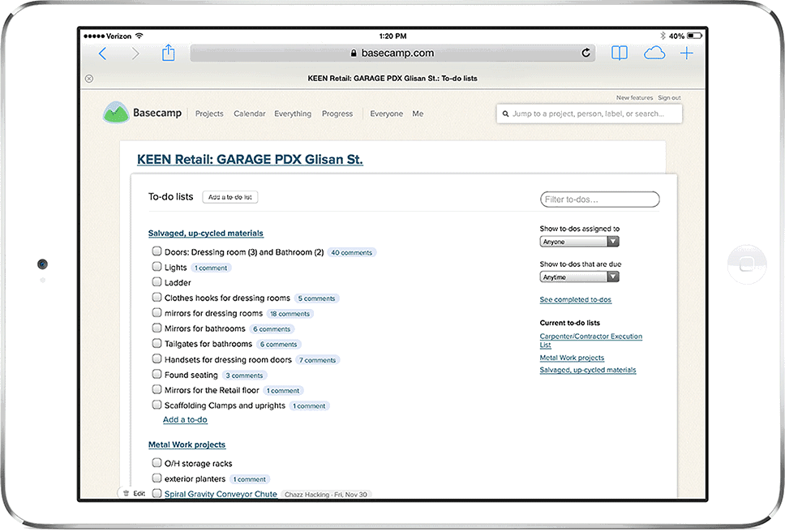Mark O/H storage racks as done

coord(157,463)
